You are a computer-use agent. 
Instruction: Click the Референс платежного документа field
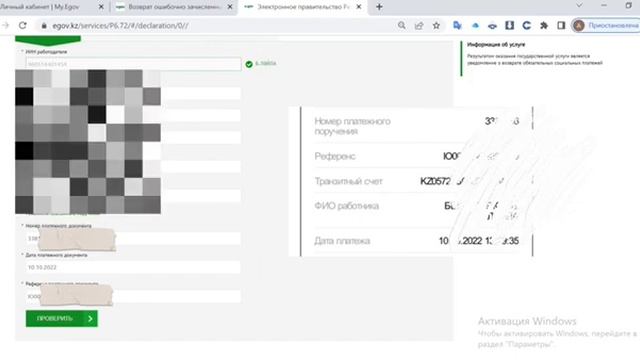[x=133, y=296]
